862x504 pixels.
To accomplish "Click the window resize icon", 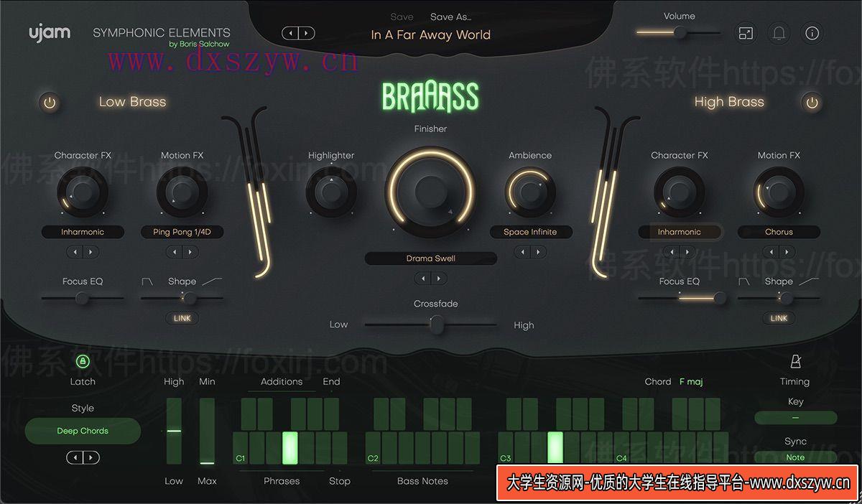I will pyautogui.click(x=746, y=33).
